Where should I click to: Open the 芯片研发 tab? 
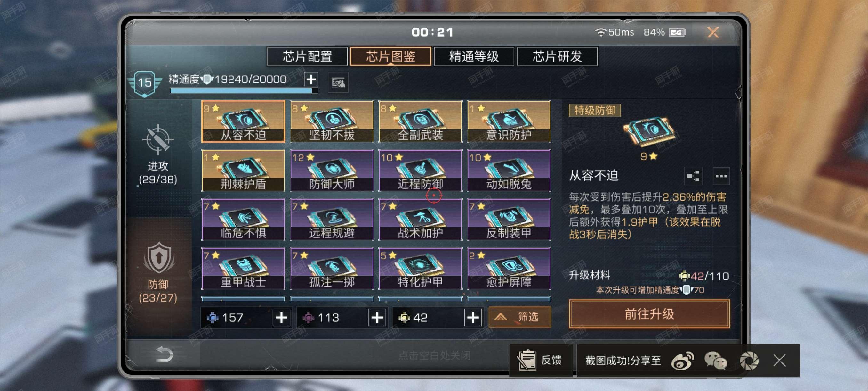click(x=557, y=56)
